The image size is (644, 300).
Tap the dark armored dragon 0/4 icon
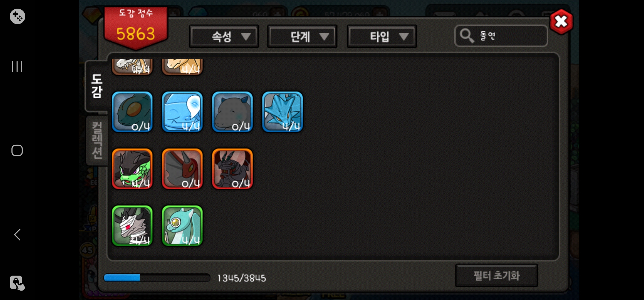pyautogui.click(x=232, y=169)
